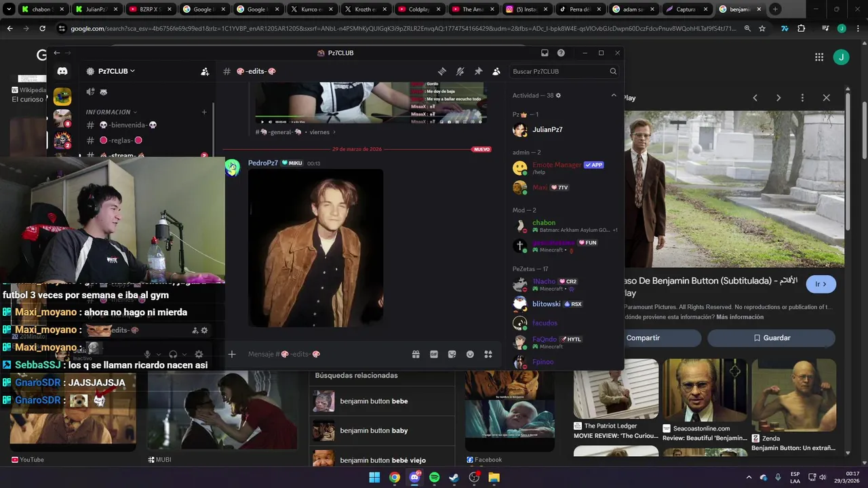Toggle headphones deafen in Discord user panel
This screenshot has width=868, height=488.
pyautogui.click(x=173, y=354)
